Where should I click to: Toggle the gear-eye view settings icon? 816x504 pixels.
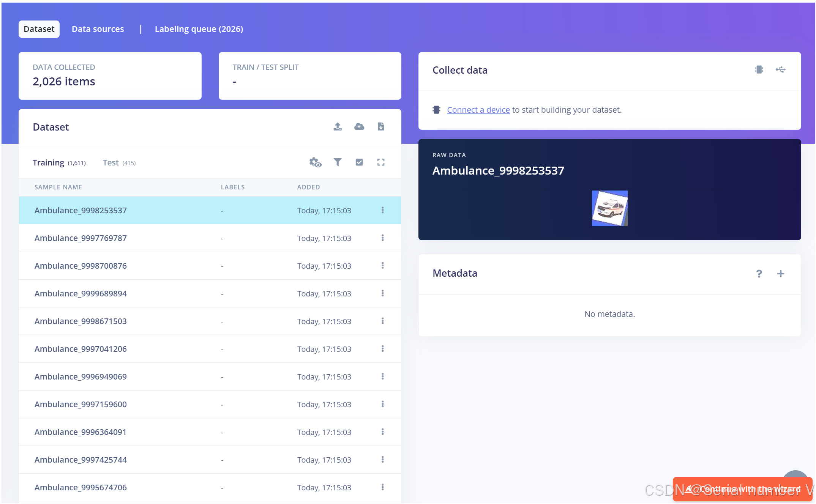click(x=315, y=162)
